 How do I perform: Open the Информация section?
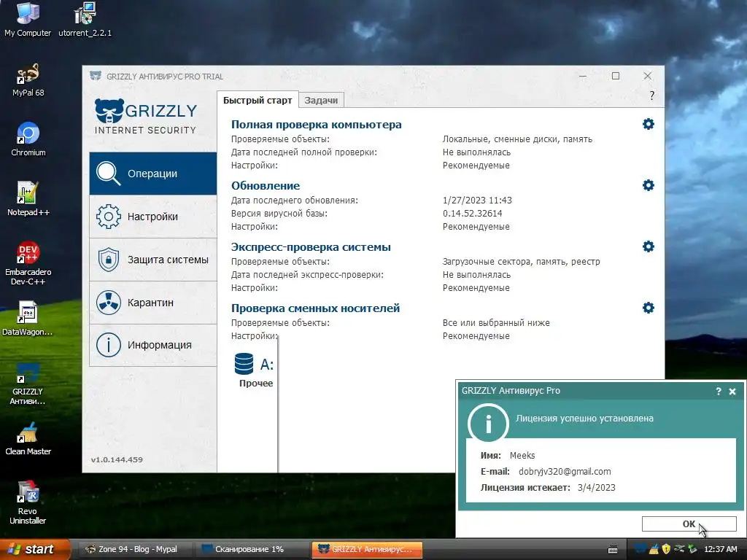pyautogui.click(x=153, y=345)
